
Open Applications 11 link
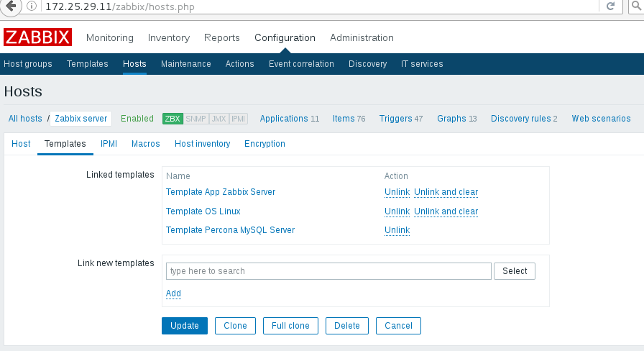tap(290, 119)
